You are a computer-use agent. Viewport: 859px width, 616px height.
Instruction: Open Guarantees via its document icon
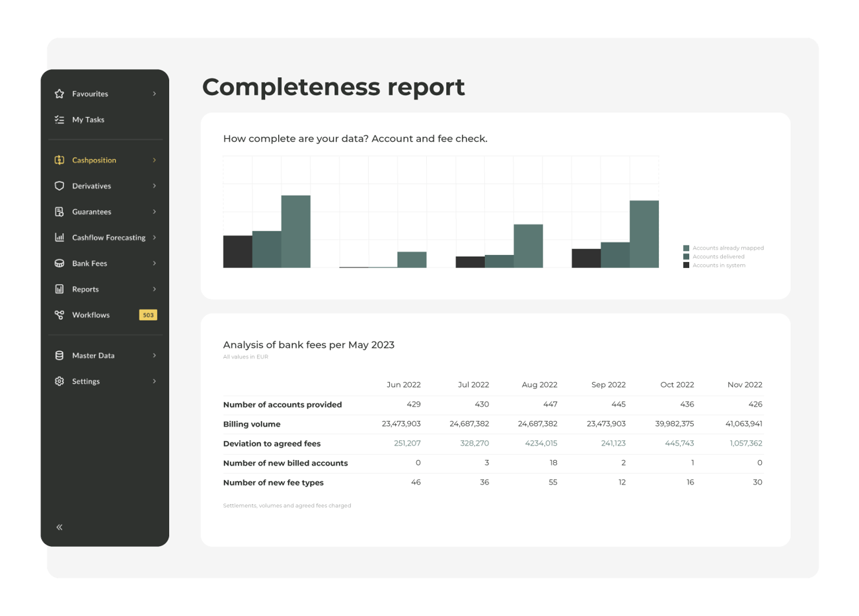click(59, 211)
